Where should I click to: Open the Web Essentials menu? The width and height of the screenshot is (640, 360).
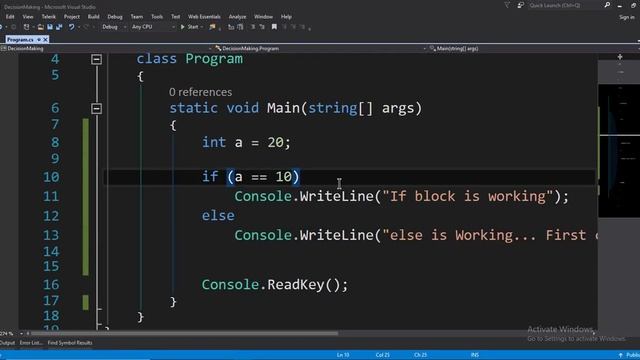click(204, 17)
